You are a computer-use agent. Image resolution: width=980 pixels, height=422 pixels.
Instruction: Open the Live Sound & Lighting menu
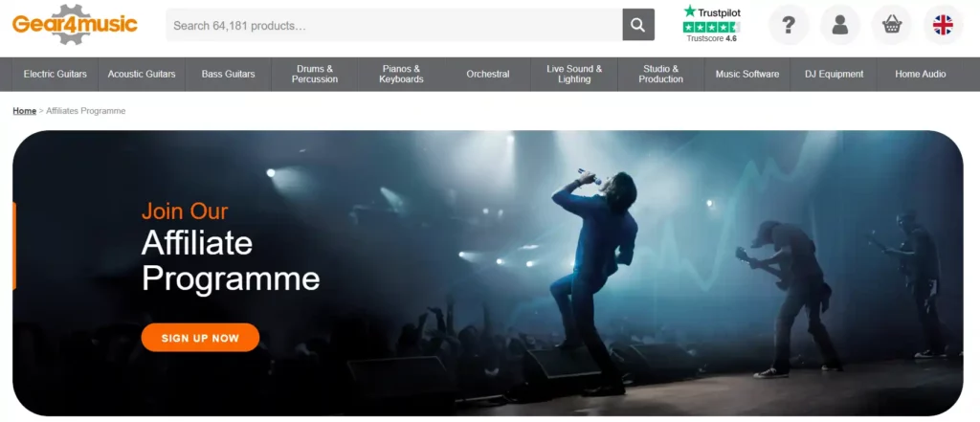(x=574, y=74)
